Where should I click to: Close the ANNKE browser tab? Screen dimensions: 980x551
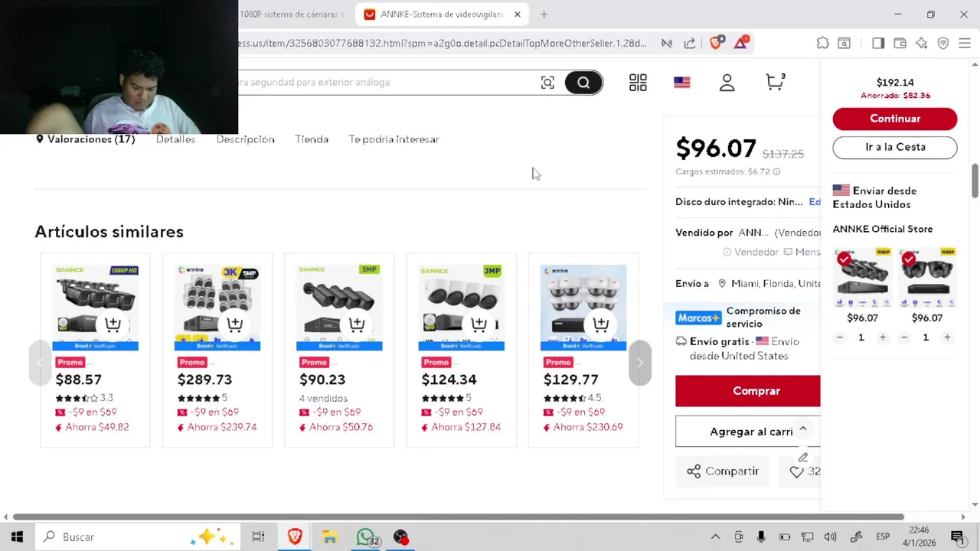518,15
